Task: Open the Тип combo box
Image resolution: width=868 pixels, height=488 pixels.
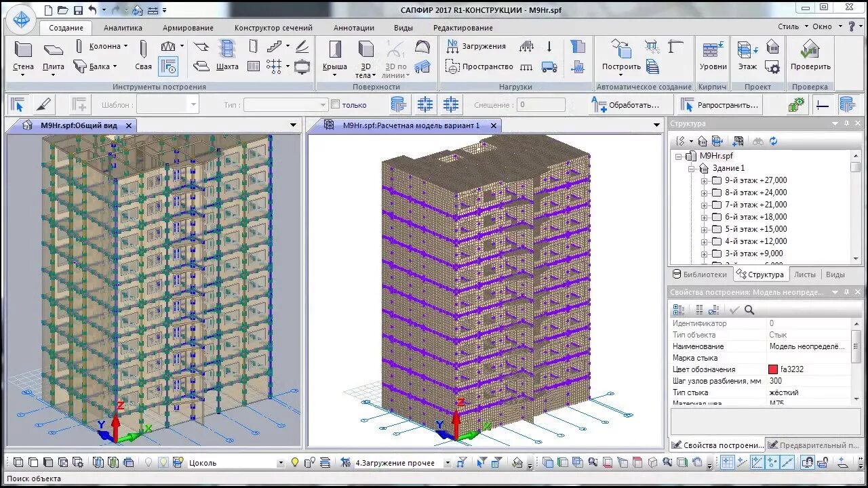Action: click(286, 104)
